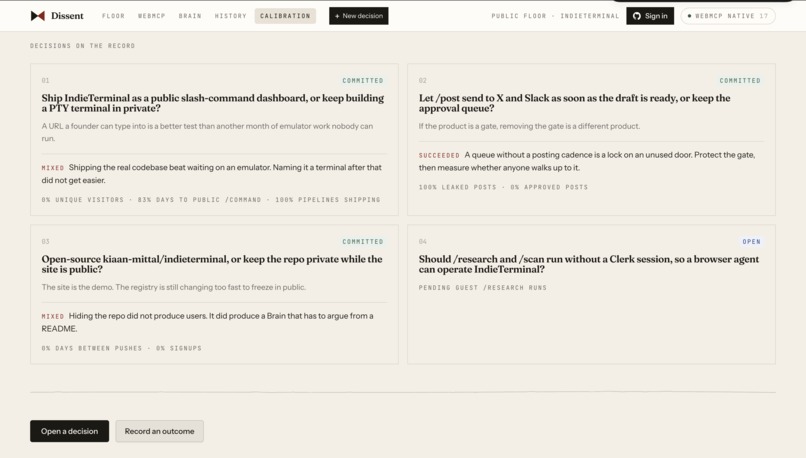Open the Open-source kiaan-mittal/indieterminal decision
This screenshot has width=806, height=458.
coord(212,264)
